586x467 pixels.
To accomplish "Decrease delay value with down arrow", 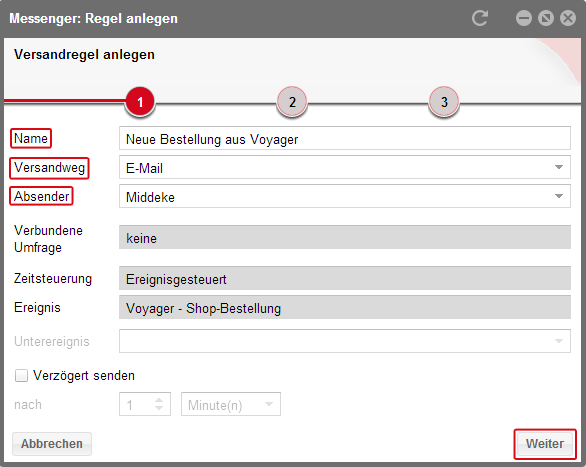I will pyautogui.click(x=159, y=408).
